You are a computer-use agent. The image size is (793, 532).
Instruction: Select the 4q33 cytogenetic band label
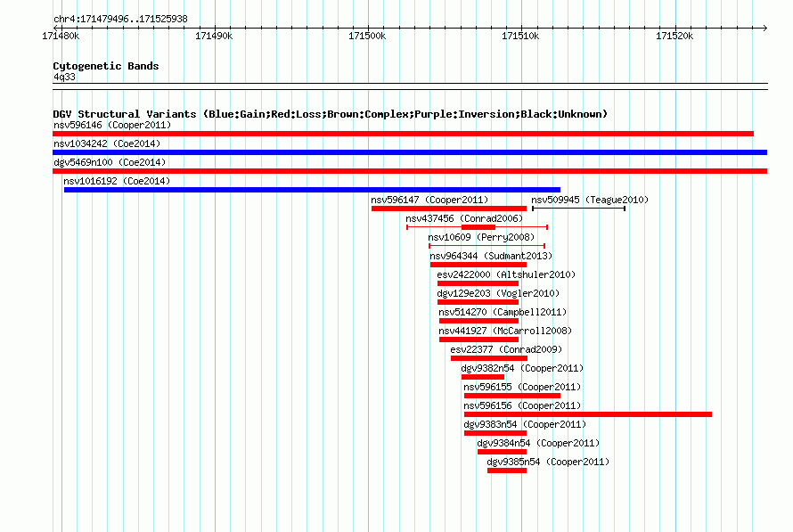pos(64,77)
